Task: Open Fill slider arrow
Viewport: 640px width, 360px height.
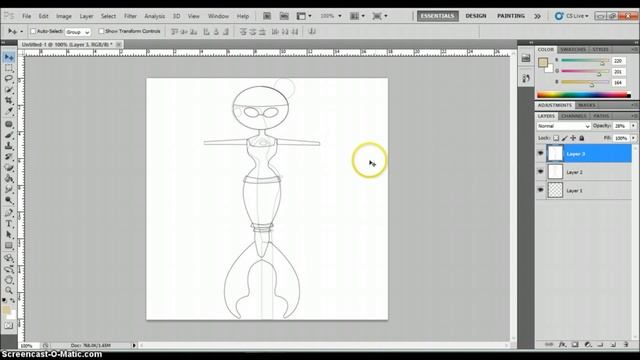Action: [633, 138]
